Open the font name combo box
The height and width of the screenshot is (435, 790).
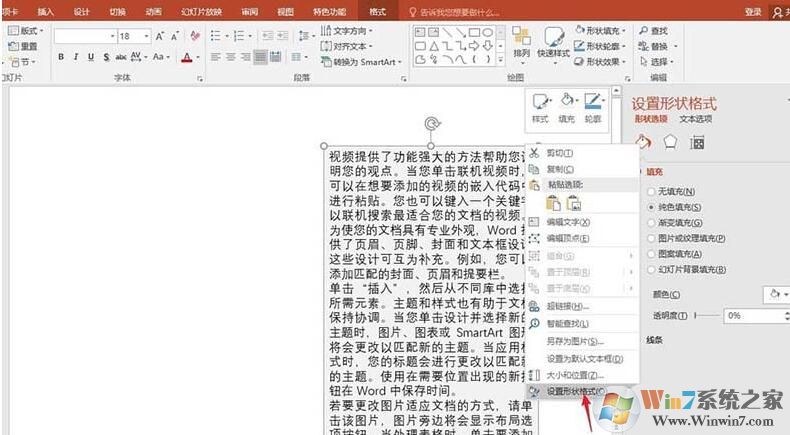tap(85, 36)
